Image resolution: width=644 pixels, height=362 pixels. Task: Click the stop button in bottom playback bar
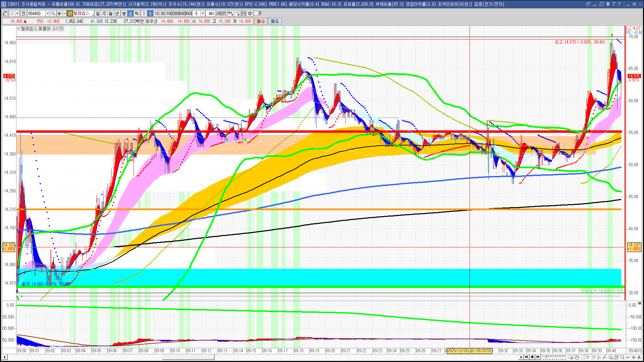click(x=532, y=357)
